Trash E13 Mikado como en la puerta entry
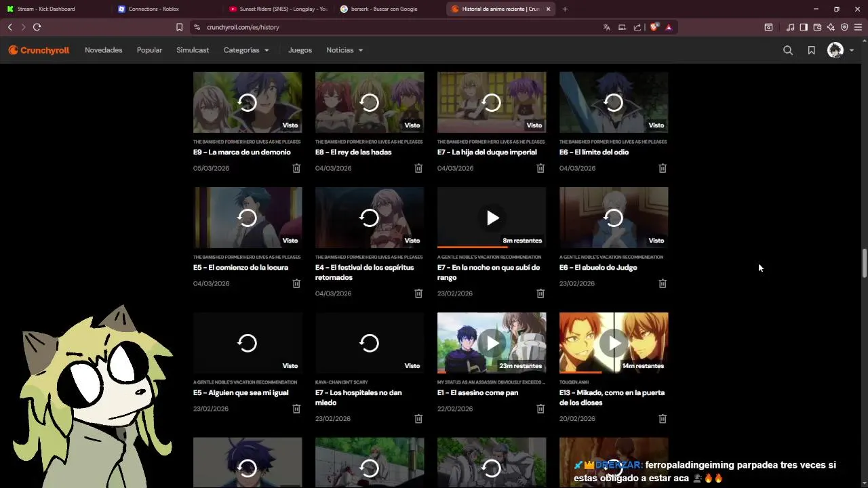Image resolution: width=868 pixels, height=488 pixels. click(x=663, y=419)
